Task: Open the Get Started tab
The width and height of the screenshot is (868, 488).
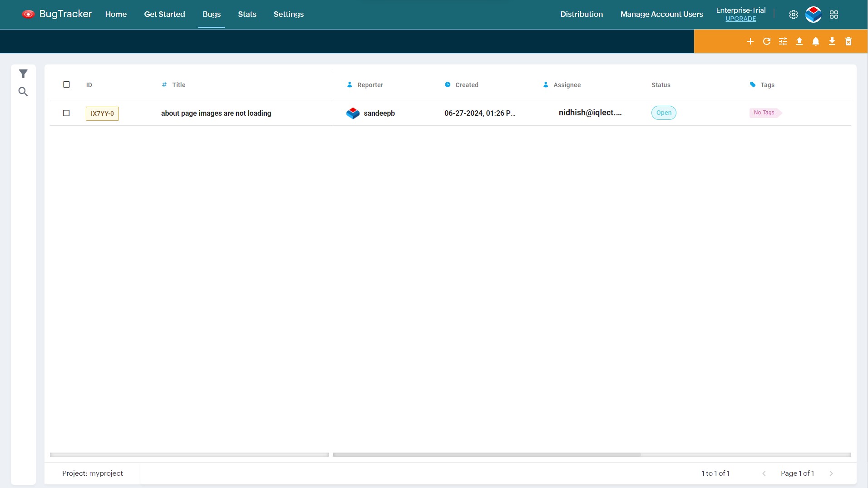Action: coord(164,14)
